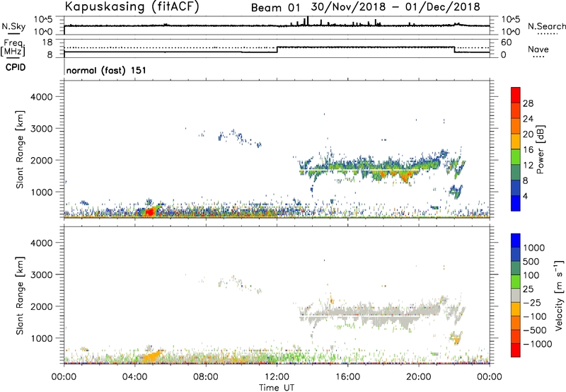
Task: Select the Freq. [MHz] axis label
Action: point(13,48)
